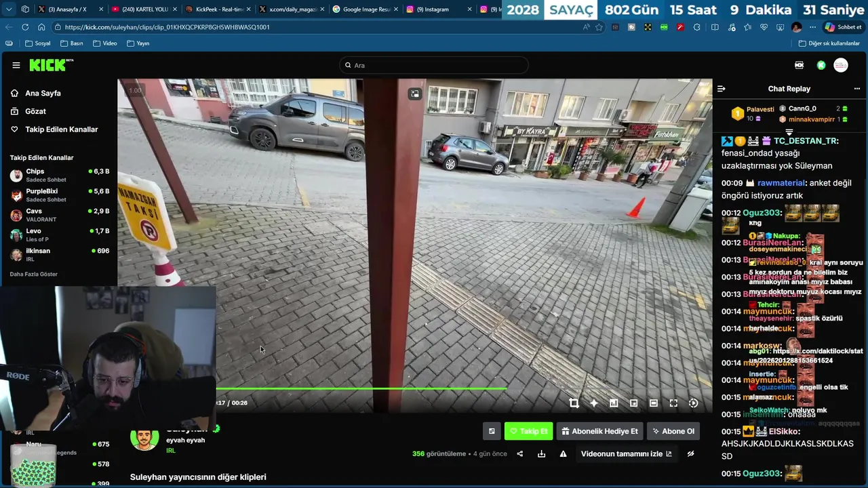Open the Video bookmarks folder
The image size is (868, 488).
pyautogui.click(x=105, y=43)
